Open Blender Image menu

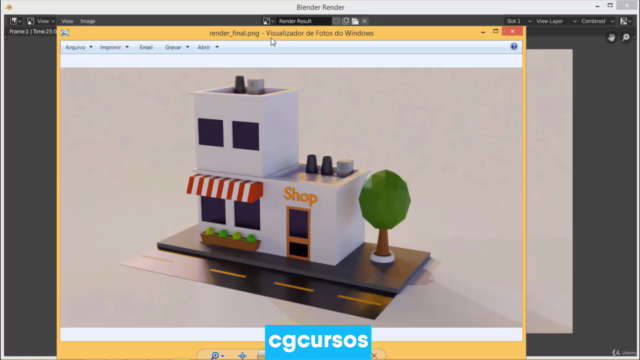(88, 21)
